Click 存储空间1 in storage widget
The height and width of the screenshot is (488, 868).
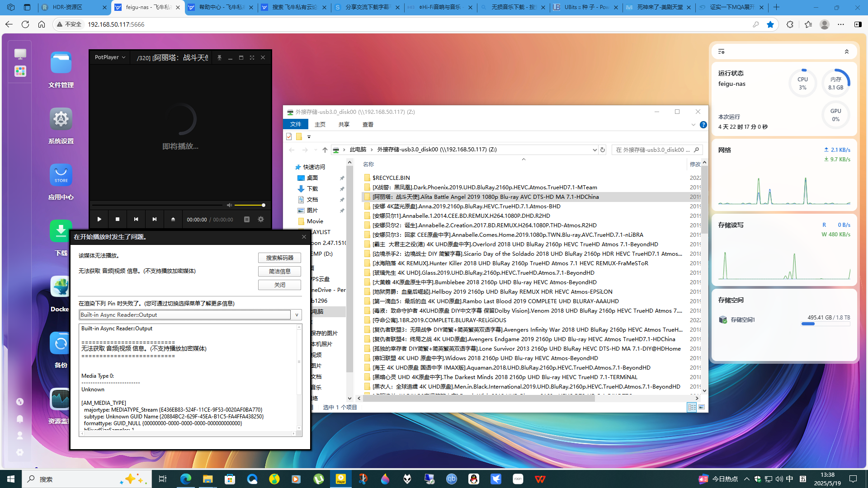pos(743,320)
